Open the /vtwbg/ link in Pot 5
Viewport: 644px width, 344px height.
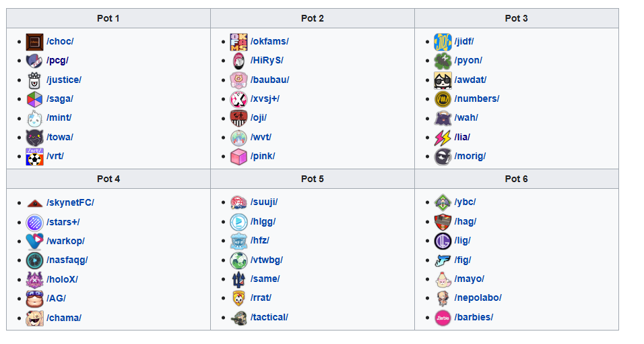click(267, 260)
